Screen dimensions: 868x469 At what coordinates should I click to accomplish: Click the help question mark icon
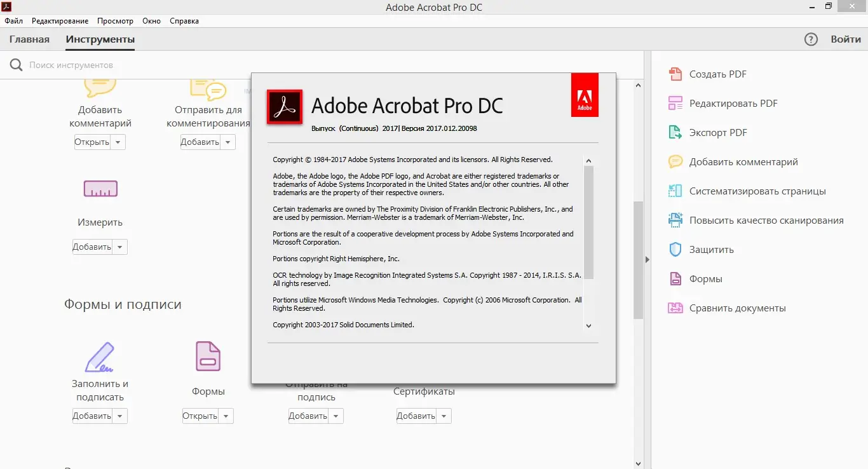coord(811,39)
